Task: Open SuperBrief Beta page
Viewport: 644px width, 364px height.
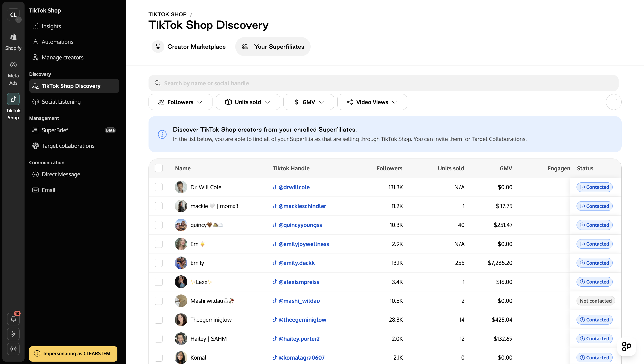Action: (74, 130)
